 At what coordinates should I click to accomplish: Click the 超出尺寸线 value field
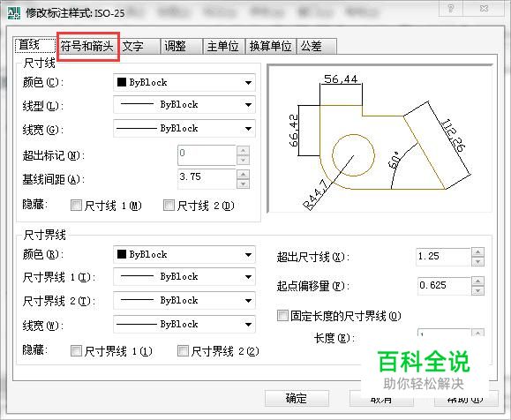[x=443, y=257]
